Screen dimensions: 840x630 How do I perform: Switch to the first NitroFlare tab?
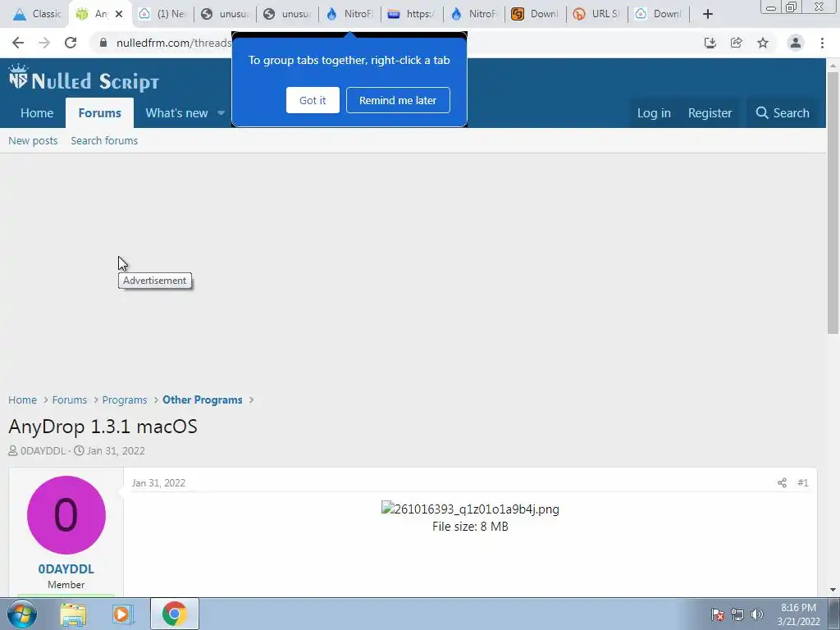pos(349,14)
